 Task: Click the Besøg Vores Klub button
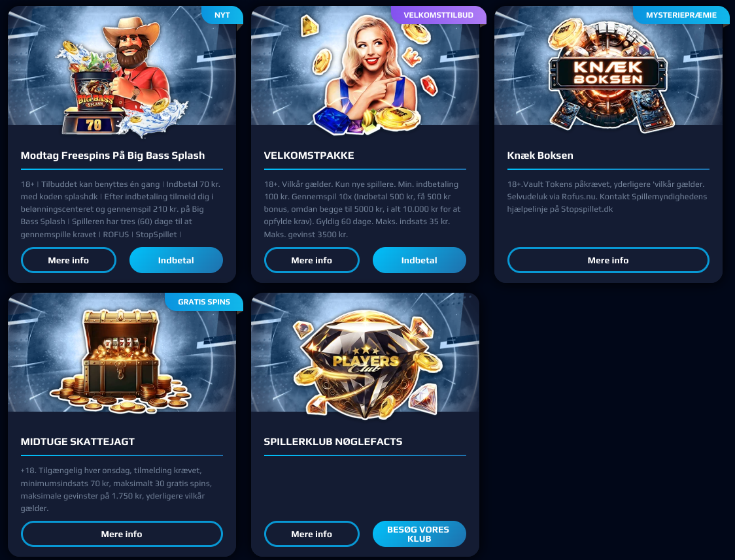click(x=419, y=534)
